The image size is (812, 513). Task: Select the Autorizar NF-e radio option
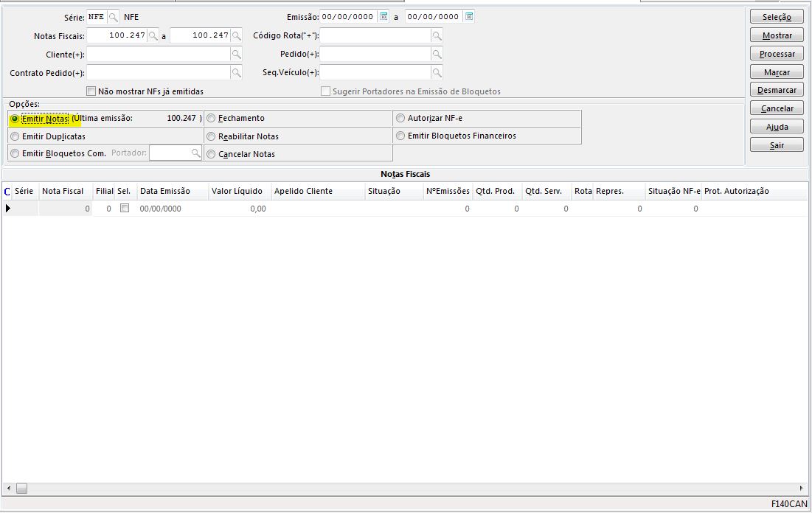coord(400,118)
